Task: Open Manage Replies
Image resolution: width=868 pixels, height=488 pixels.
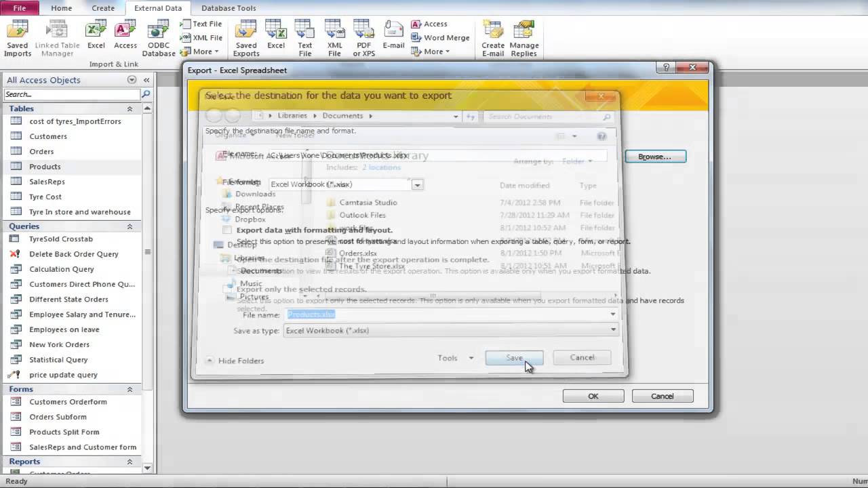Action: (524, 38)
